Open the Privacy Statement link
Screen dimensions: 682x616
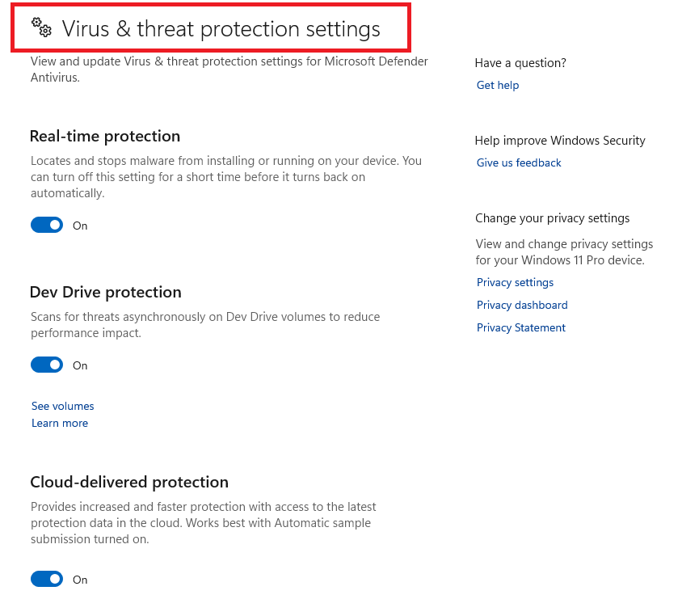pos(521,328)
